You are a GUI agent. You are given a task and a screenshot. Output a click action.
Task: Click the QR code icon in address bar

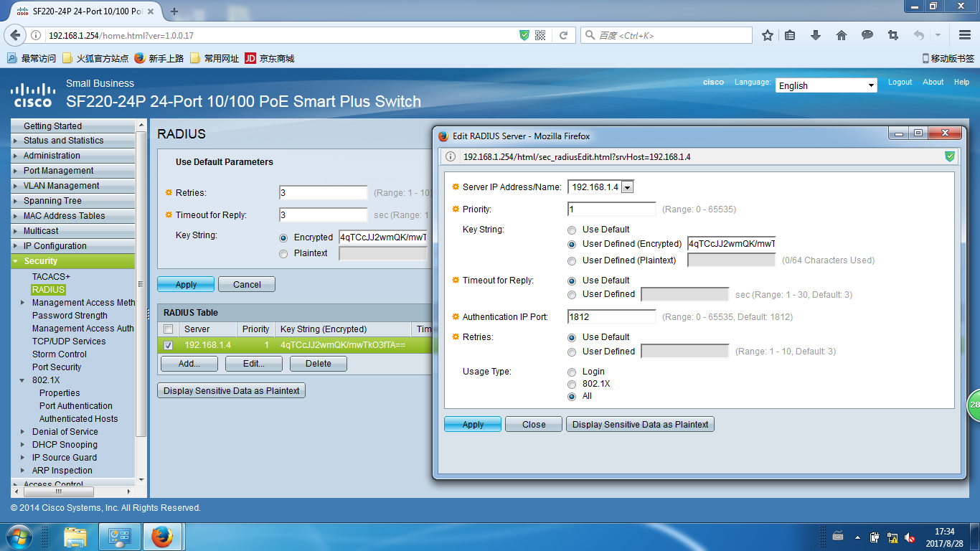pyautogui.click(x=540, y=35)
